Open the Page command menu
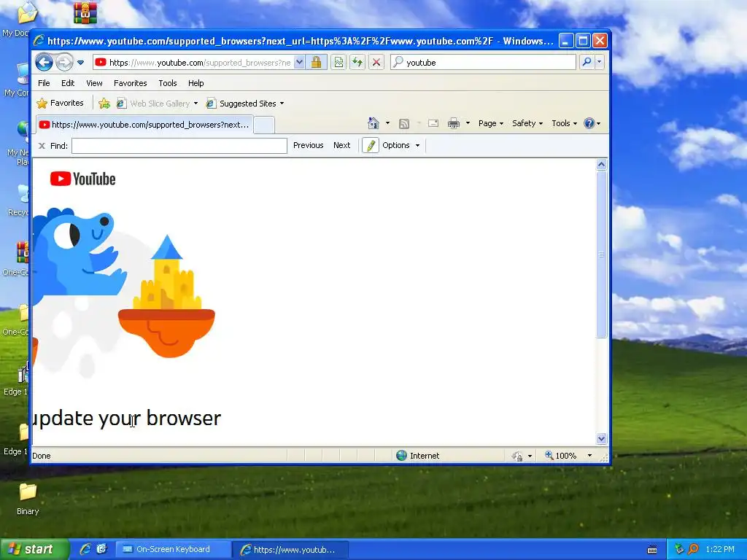The image size is (747, 560). [x=491, y=123]
